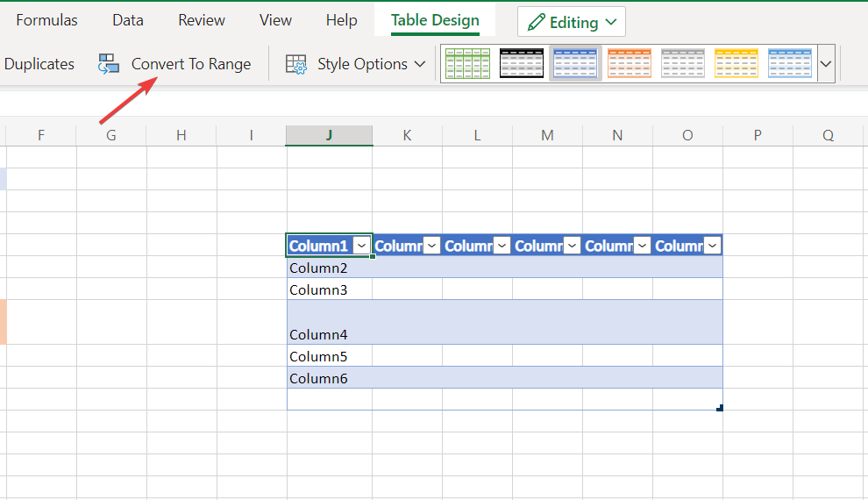Open filter dropdown in column O header
The image size is (868, 500).
(713, 246)
